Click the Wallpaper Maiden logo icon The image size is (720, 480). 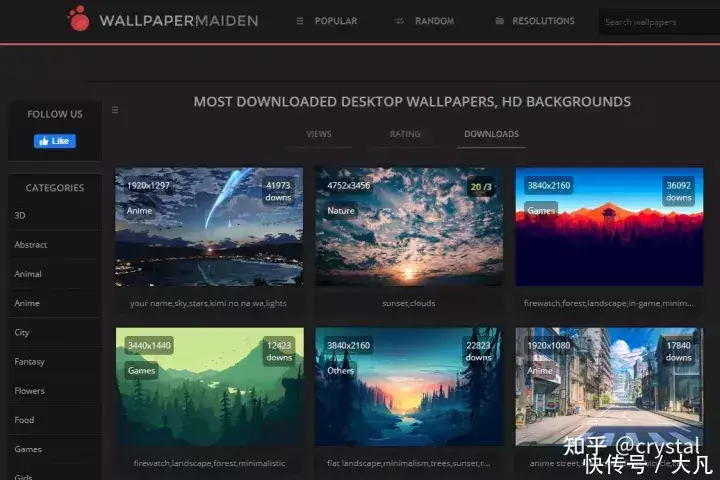pyautogui.click(x=79, y=18)
